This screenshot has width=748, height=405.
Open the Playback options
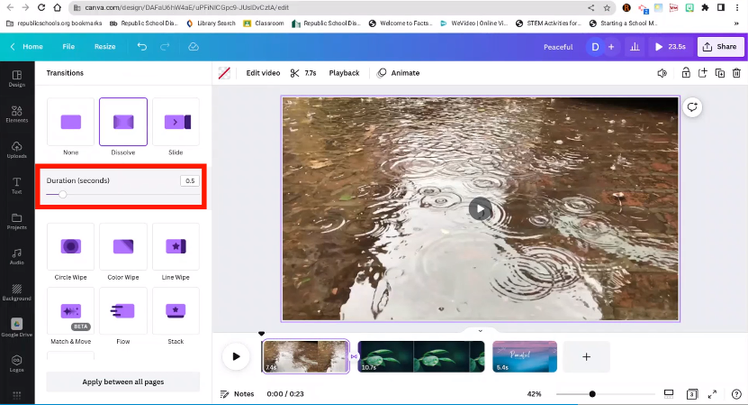click(x=344, y=73)
